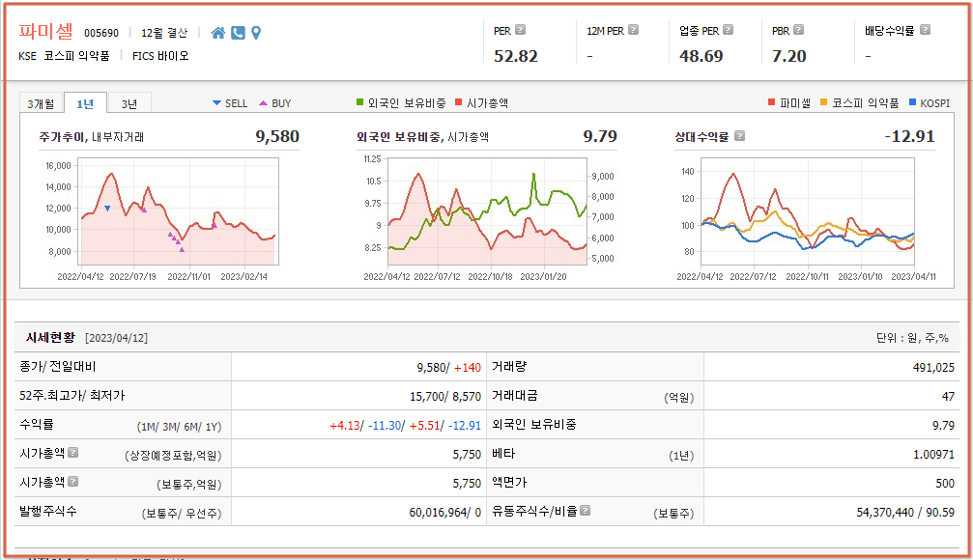Viewport: 973px width, 560px height.
Task: Click the home icon next to 파미셀
Action: coord(217,31)
